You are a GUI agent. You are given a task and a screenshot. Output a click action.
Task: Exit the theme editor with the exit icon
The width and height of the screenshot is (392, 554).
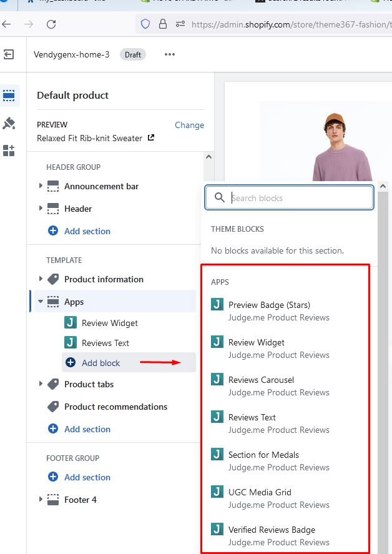point(9,54)
